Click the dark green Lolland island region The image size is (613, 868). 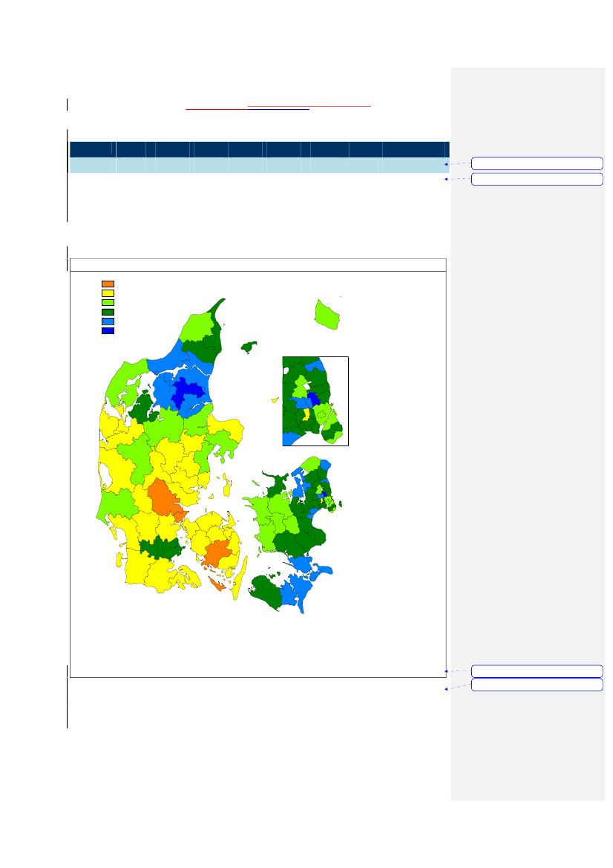[265, 591]
